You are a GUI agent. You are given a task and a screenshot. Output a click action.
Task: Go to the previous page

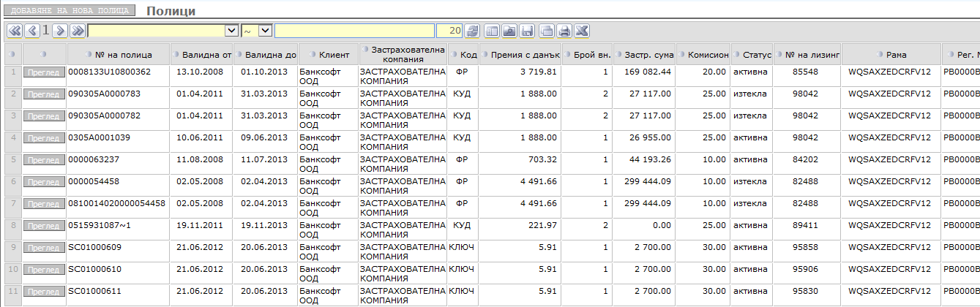coord(31,31)
